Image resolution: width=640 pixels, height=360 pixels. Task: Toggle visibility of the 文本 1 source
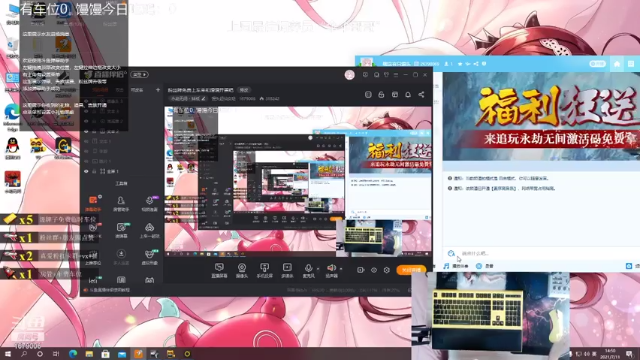[x=86, y=141]
